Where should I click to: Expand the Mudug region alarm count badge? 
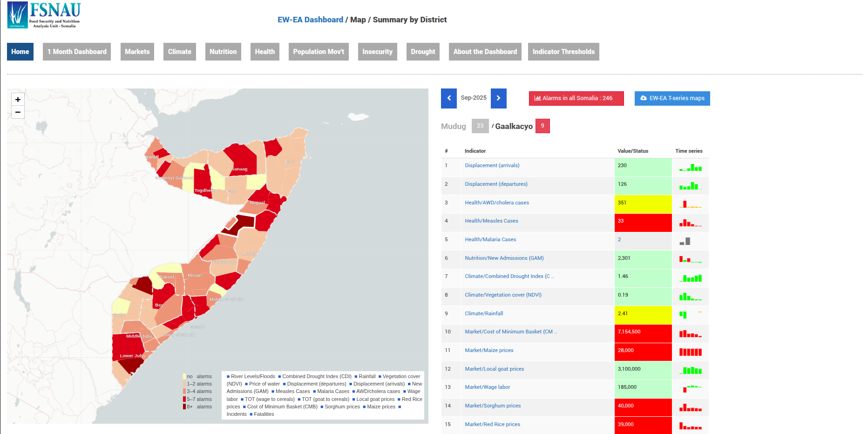tap(480, 126)
